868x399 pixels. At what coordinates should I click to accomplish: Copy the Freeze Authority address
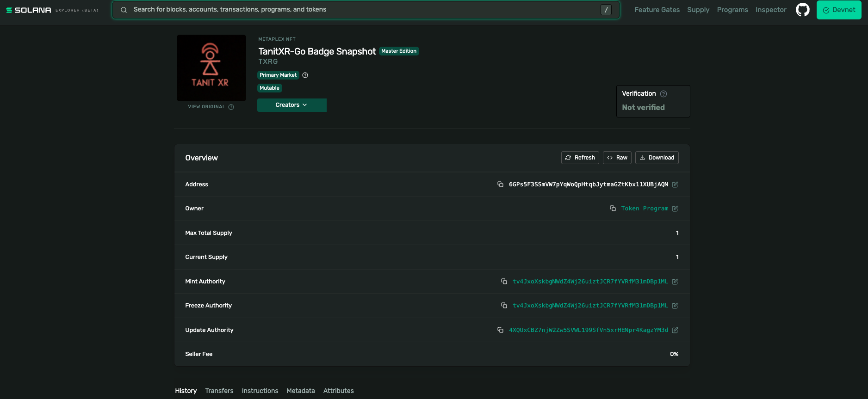tap(504, 306)
